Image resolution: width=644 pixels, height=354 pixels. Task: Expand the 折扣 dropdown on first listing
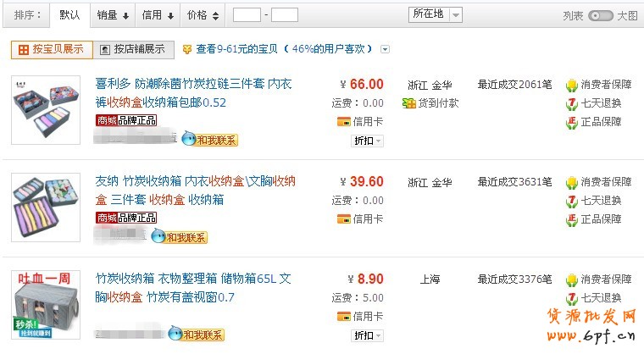pyautogui.click(x=367, y=141)
